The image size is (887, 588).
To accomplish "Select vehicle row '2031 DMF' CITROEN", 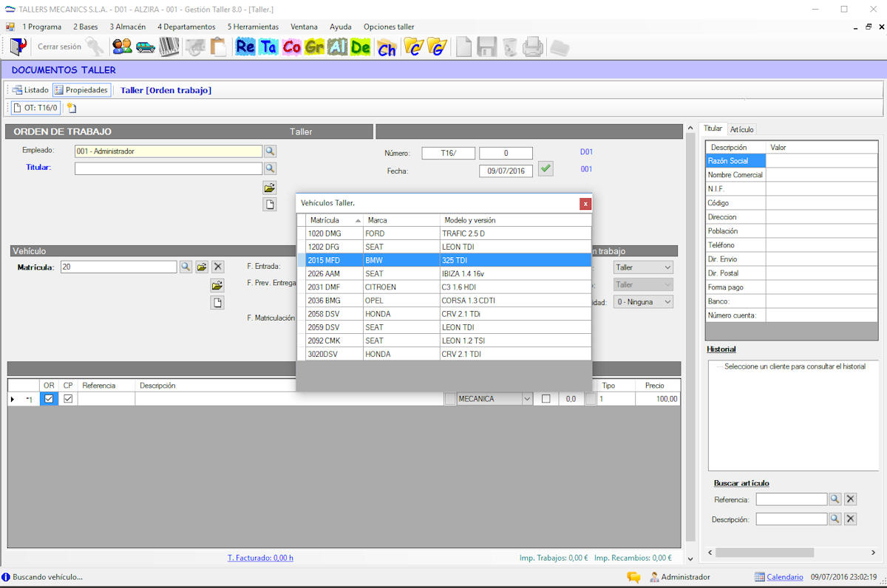I will point(444,287).
